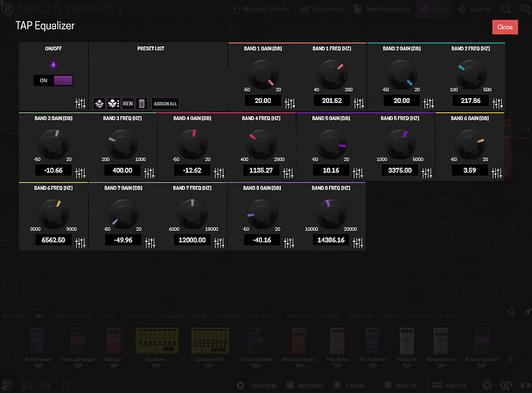Click the REN rename preset button
532x393 pixels.
[128, 103]
